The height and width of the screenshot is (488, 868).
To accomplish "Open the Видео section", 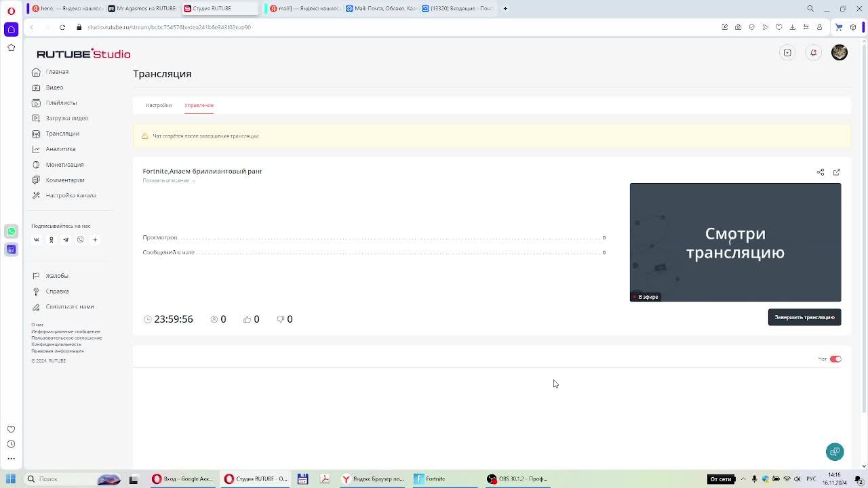I will (54, 87).
